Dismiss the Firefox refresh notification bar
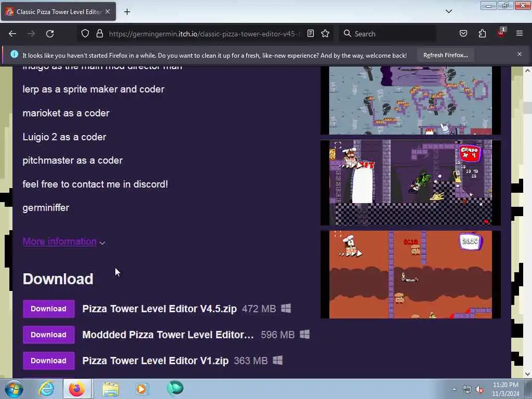532x399 pixels. click(520, 54)
